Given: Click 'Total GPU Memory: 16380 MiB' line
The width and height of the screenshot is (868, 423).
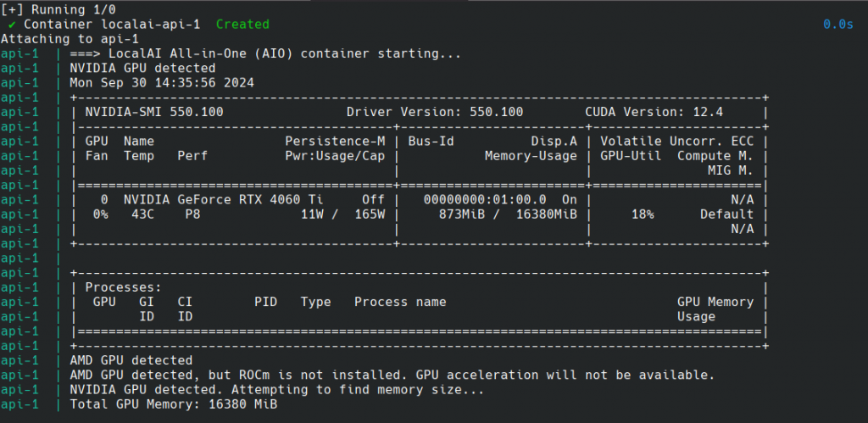Looking at the screenshot, I should tap(173, 404).
